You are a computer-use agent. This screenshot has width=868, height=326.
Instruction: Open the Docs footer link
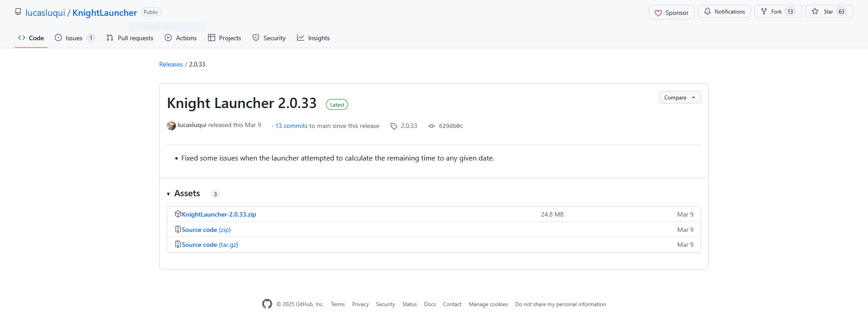pos(430,304)
